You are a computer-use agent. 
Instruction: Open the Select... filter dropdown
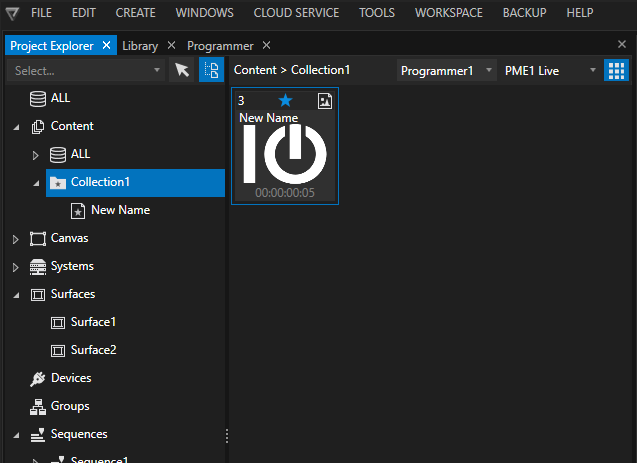pos(86,71)
